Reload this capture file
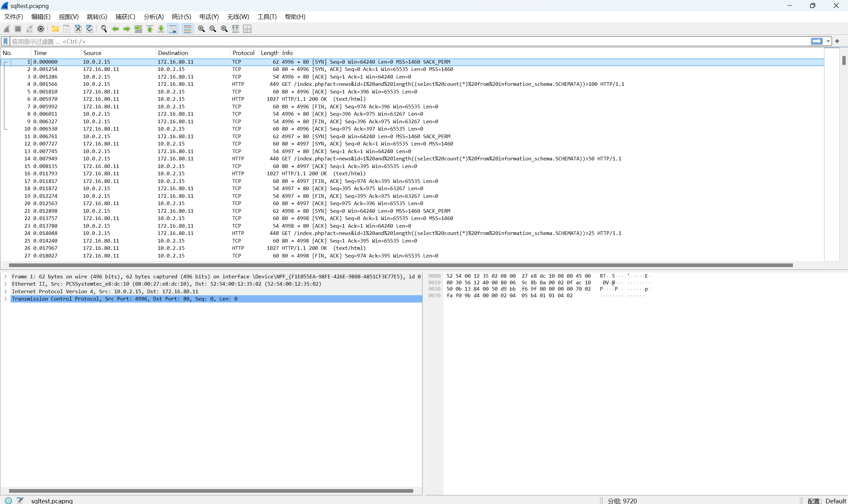This screenshot has width=848, height=504. [89, 29]
